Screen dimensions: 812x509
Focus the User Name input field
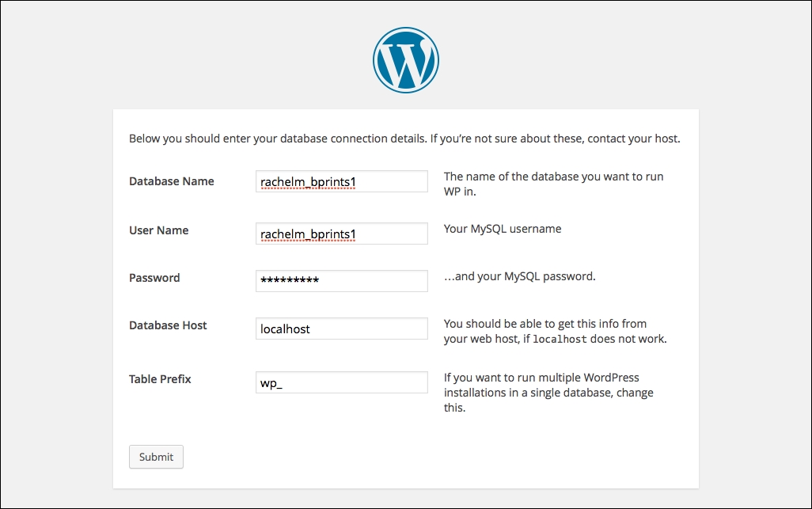coord(342,234)
